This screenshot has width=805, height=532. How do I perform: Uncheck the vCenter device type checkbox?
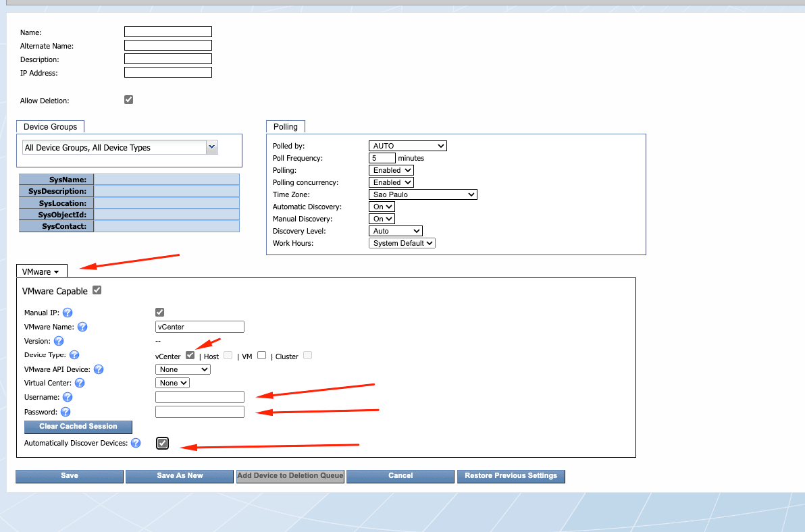190,355
